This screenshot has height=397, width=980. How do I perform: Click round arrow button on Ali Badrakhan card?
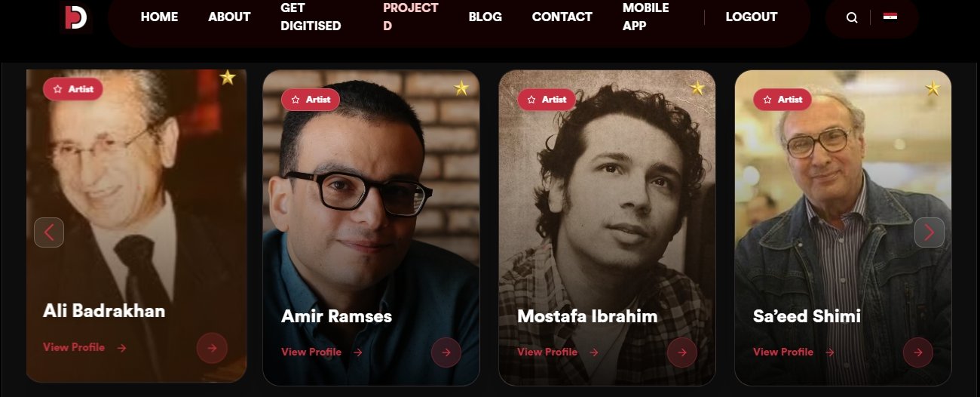212,348
